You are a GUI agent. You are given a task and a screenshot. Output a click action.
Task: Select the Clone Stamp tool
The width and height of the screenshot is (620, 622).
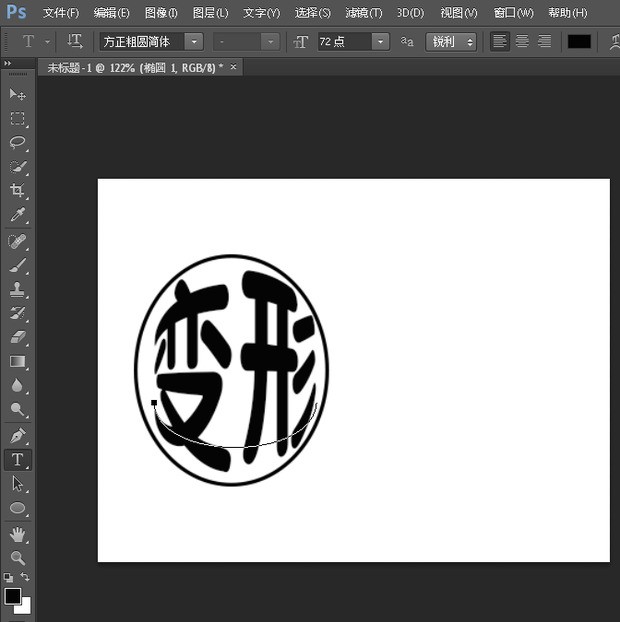click(x=17, y=290)
